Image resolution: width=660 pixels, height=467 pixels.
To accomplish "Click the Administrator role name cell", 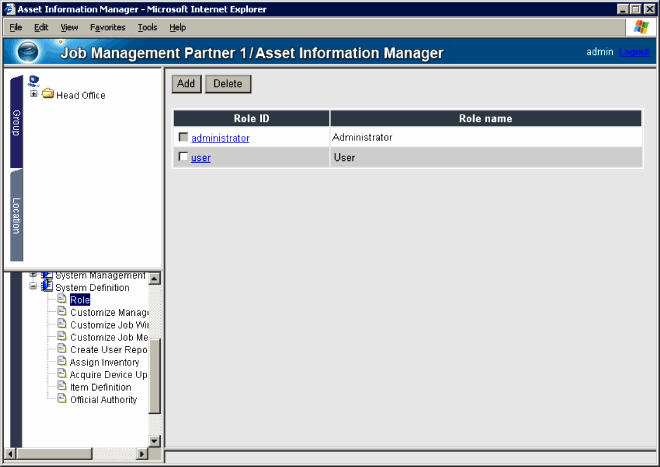I will click(x=486, y=137).
